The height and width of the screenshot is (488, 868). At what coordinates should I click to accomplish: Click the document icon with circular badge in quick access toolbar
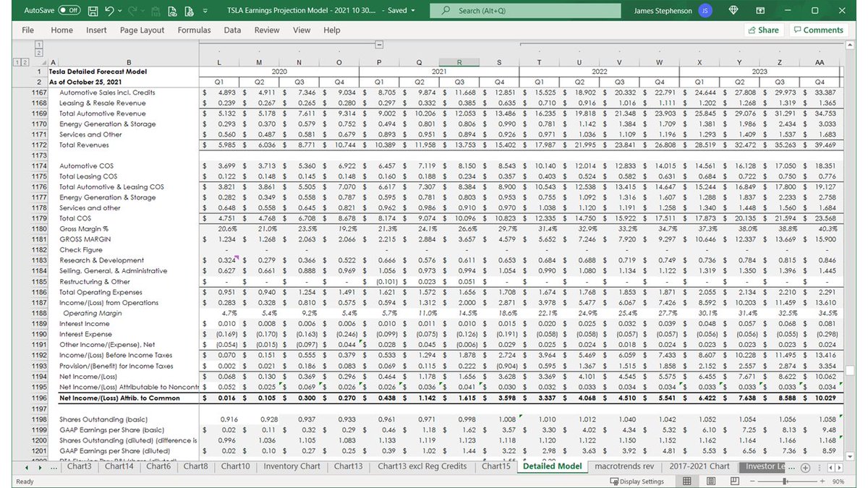click(171, 11)
